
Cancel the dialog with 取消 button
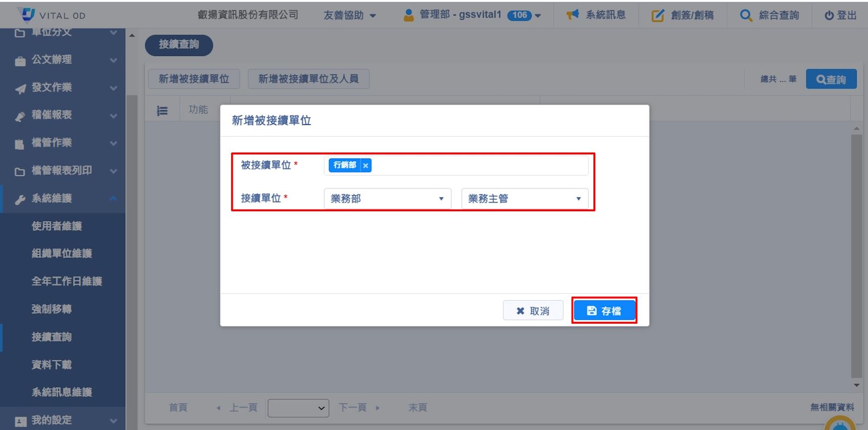point(533,311)
